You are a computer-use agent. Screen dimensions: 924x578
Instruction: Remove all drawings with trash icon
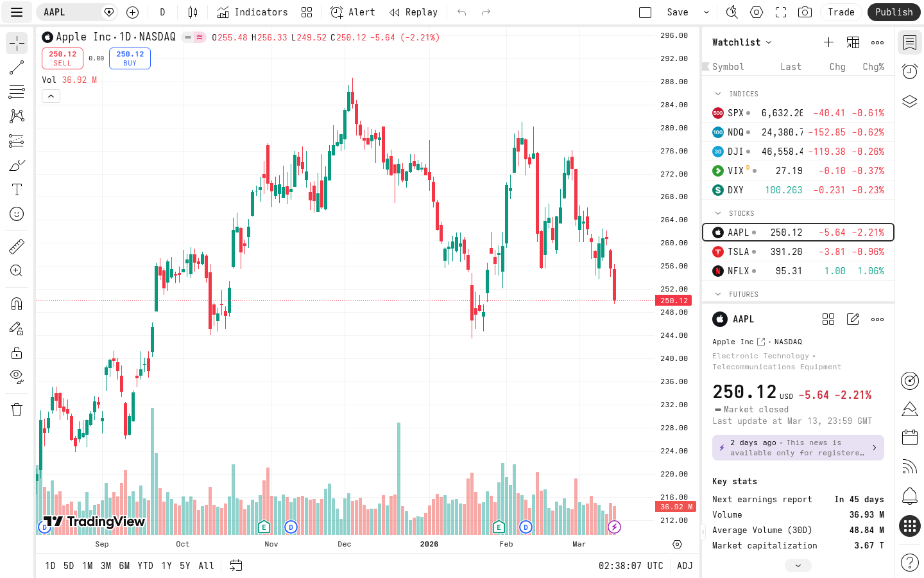pos(16,409)
